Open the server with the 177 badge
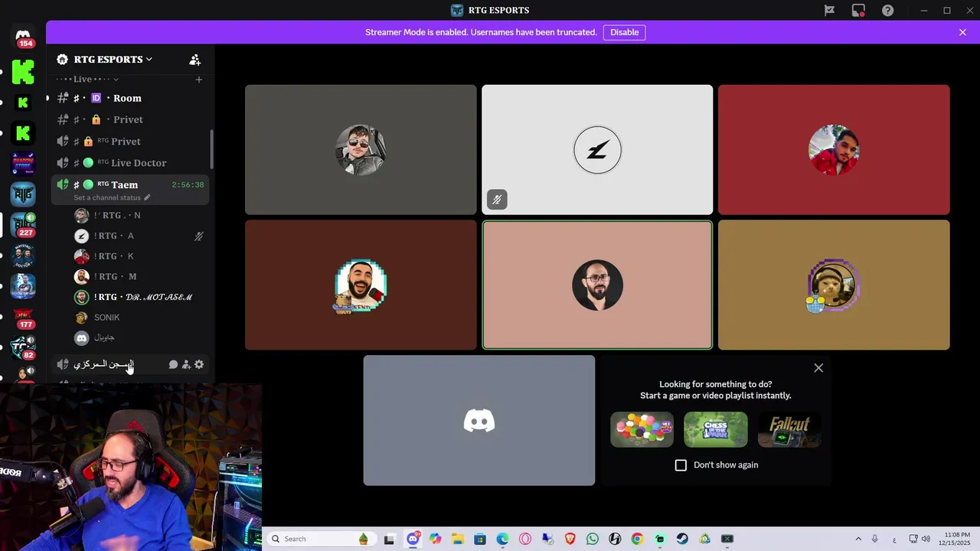Screen dimensions: 980x551 (23, 317)
